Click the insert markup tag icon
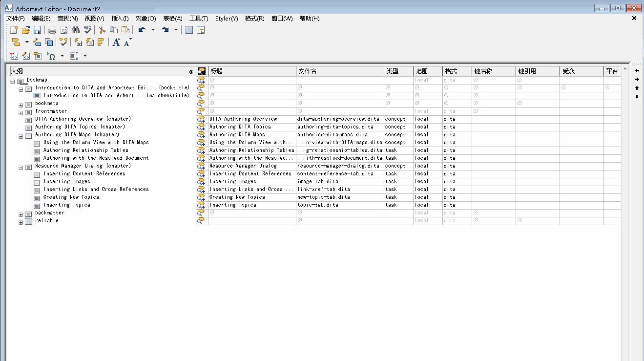 (16, 42)
